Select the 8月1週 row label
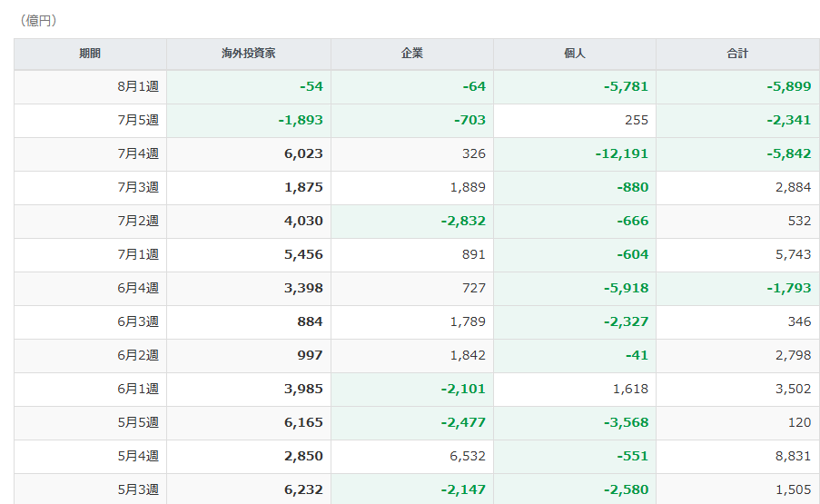The image size is (820, 504). [138, 87]
